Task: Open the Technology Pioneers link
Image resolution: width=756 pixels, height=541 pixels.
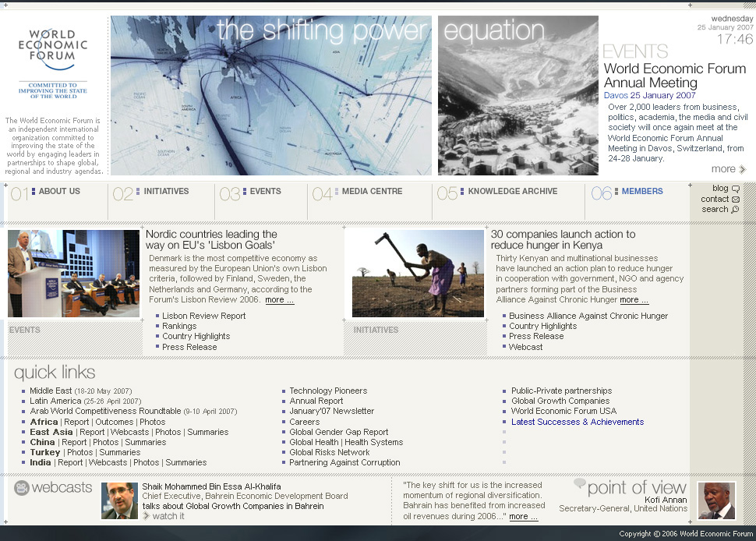Action: (328, 391)
